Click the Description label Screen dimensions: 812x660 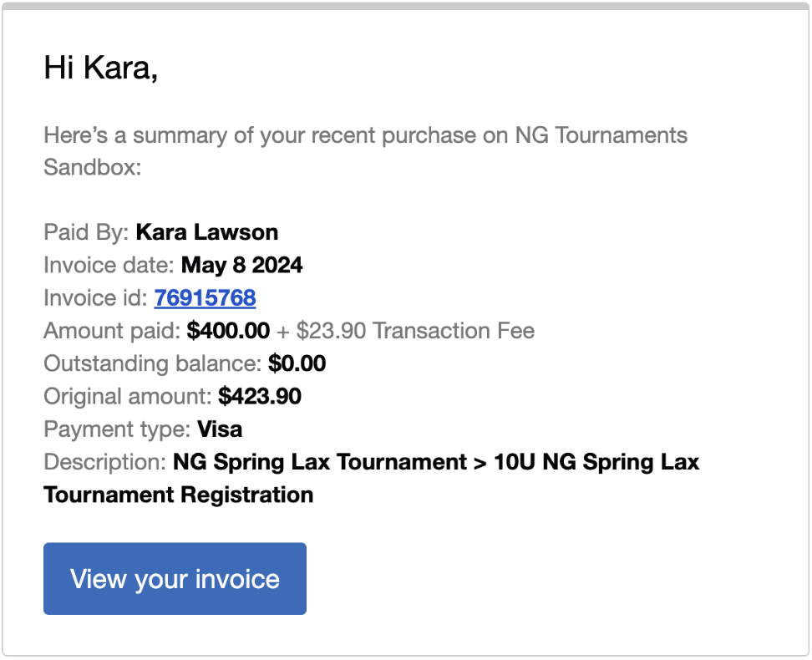point(104,462)
